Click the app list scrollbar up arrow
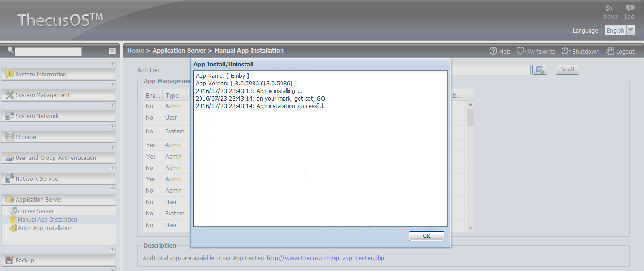This screenshot has width=644, height=271. click(x=470, y=105)
